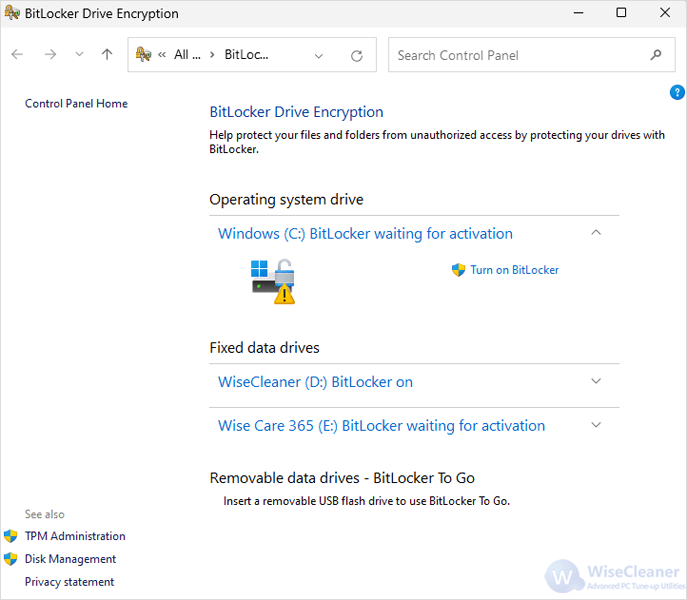Image resolution: width=687 pixels, height=600 pixels.
Task: Open the Privacy statement link
Action: 69,582
